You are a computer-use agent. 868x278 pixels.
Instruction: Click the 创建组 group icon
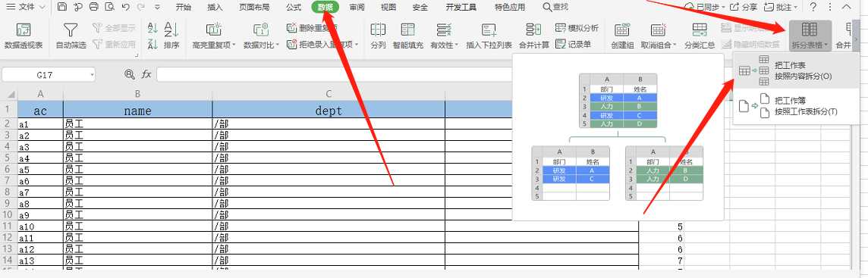[622, 30]
